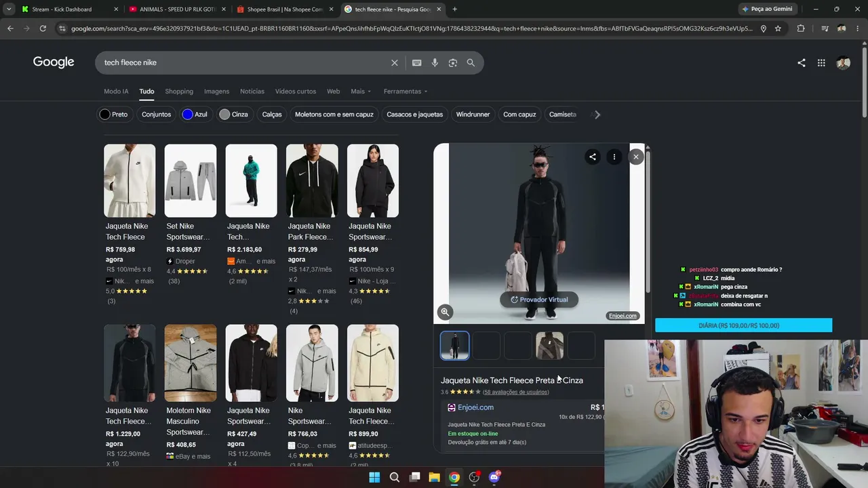The height and width of the screenshot is (488, 868).
Task: Switch to the Shopee Brasil browser tab
Action: click(283, 9)
